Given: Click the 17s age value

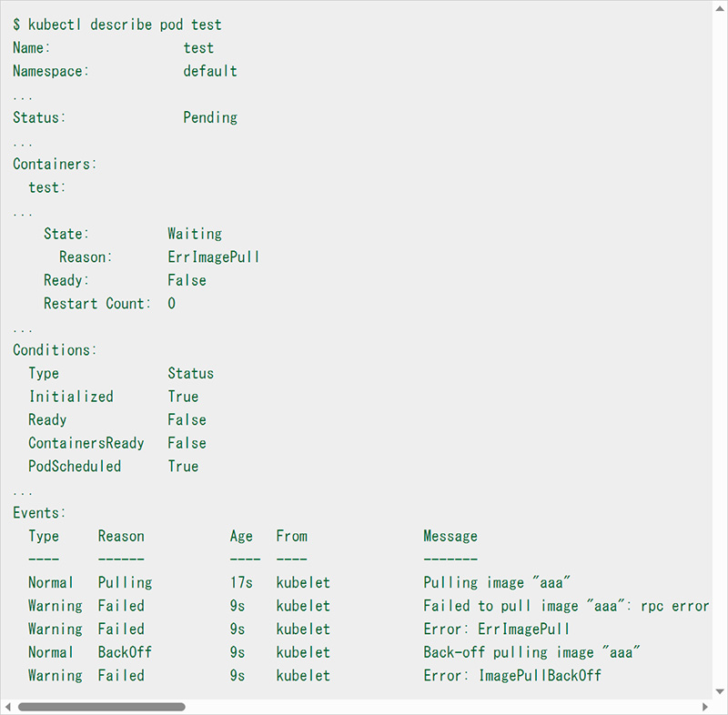Looking at the screenshot, I should (x=241, y=582).
